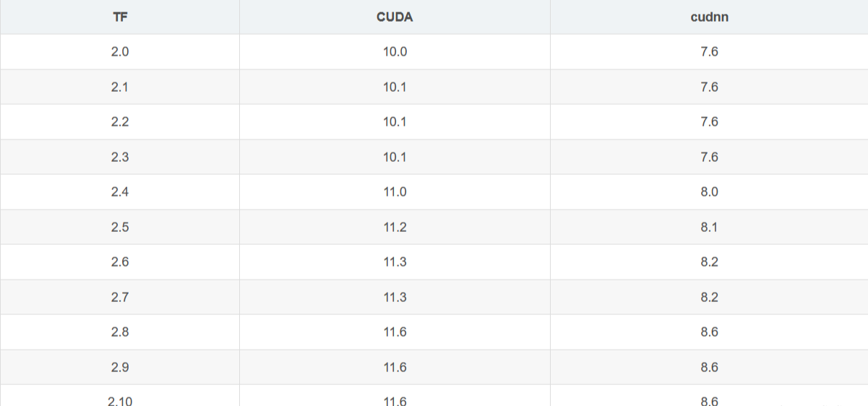
Task: Click the CUDA cell in the TF 2.3 row
Action: click(395, 157)
